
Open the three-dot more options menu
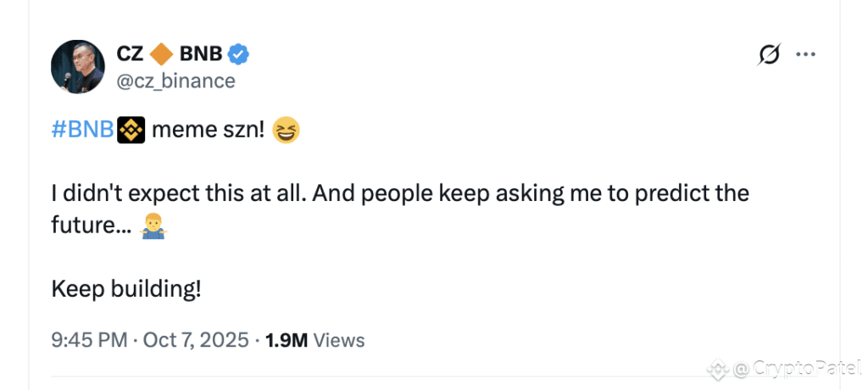tap(804, 55)
